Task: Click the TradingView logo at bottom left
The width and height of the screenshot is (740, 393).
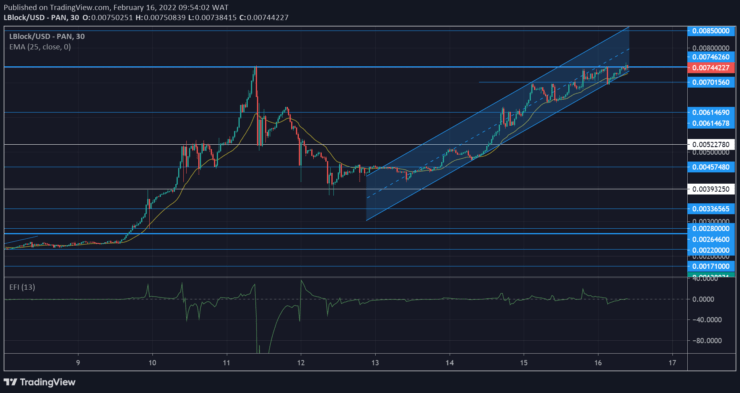Action: coord(40,382)
